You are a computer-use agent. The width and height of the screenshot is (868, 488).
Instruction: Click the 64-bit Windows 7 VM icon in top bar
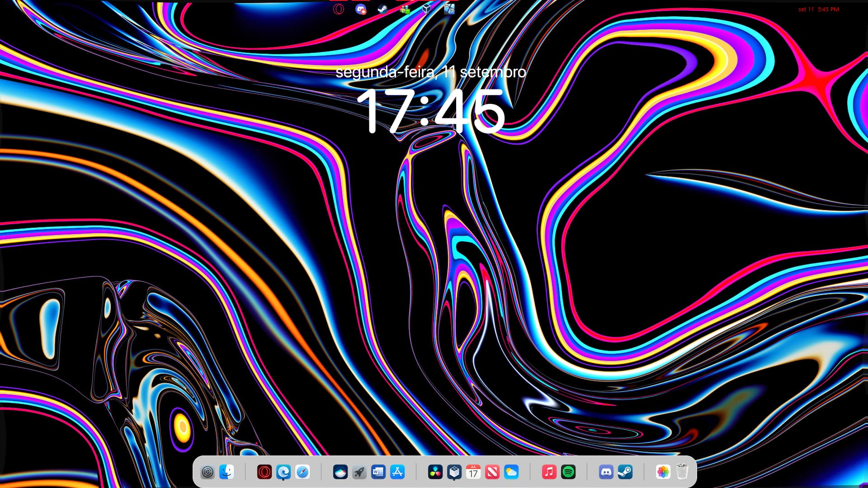tap(449, 9)
